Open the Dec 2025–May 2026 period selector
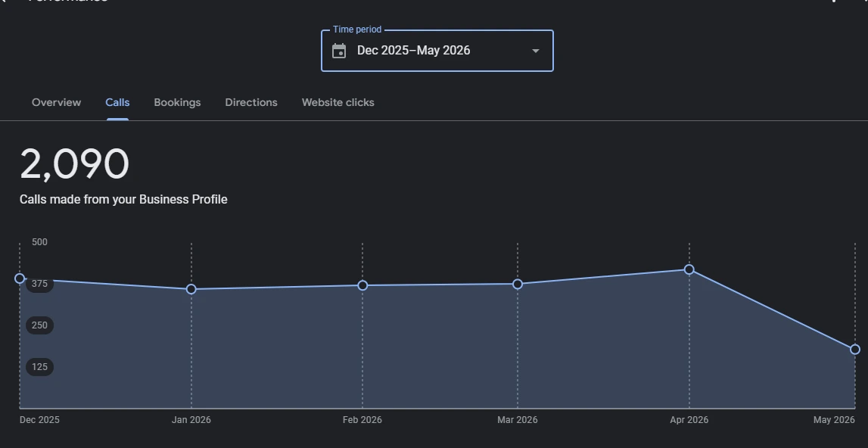Image resolution: width=868 pixels, height=448 pixels. 437,51
